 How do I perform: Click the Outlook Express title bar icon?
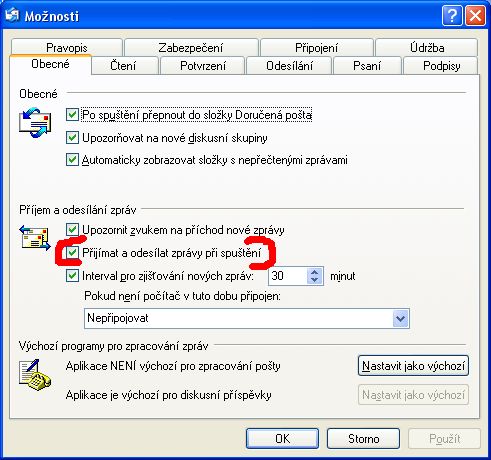click(x=12, y=15)
